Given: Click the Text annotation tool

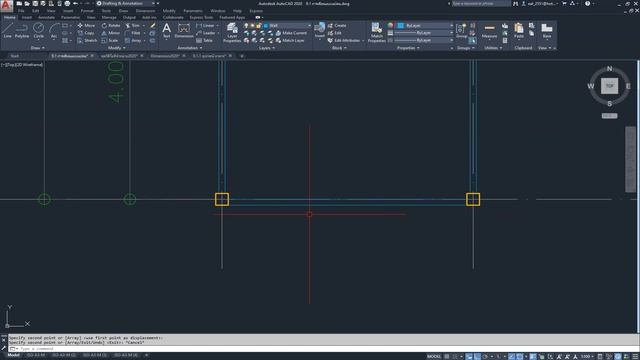Looking at the screenshot, I should click(x=167, y=31).
